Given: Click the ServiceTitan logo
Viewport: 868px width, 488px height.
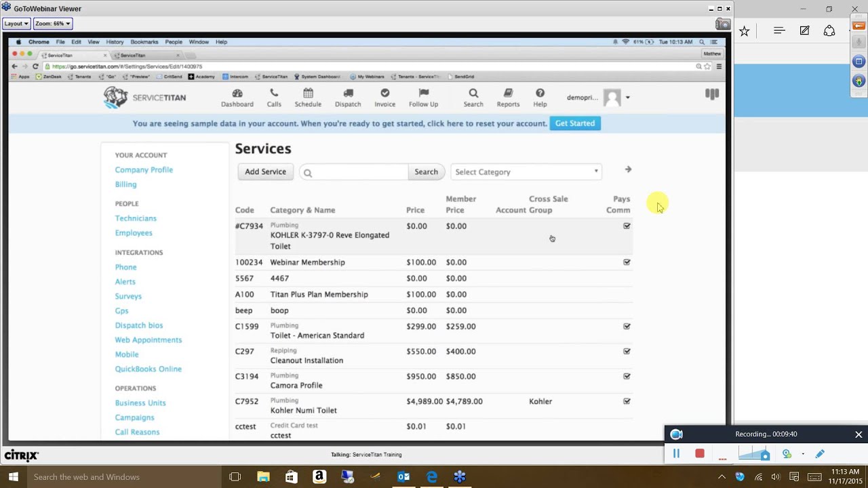Looking at the screenshot, I should (x=144, y=98).
